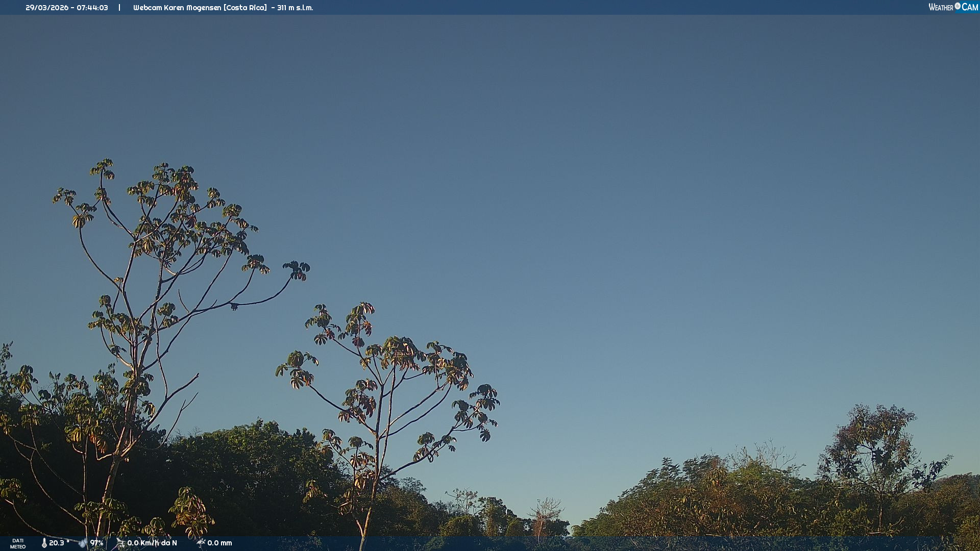Viewport: 980px width, 551px height.
Task: Click the WeatherCam camera lens icon
Action: [x=958, y=6]
